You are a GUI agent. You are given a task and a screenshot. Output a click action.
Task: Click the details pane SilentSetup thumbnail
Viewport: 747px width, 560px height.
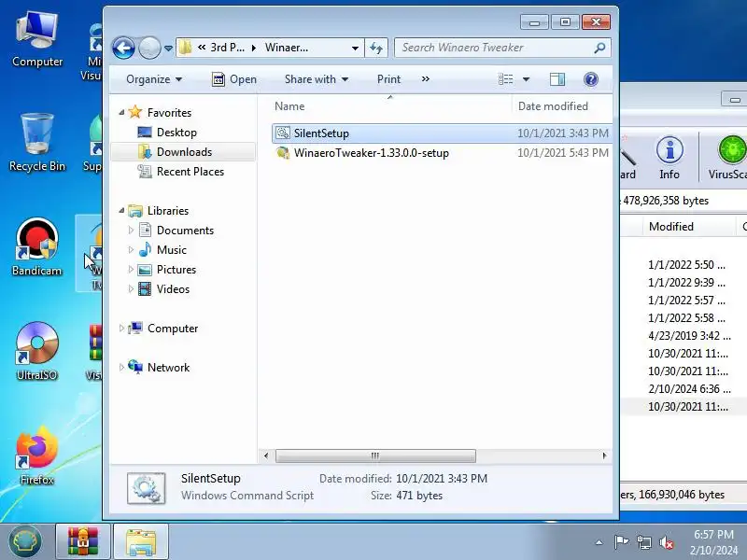[x=147, y=488]
